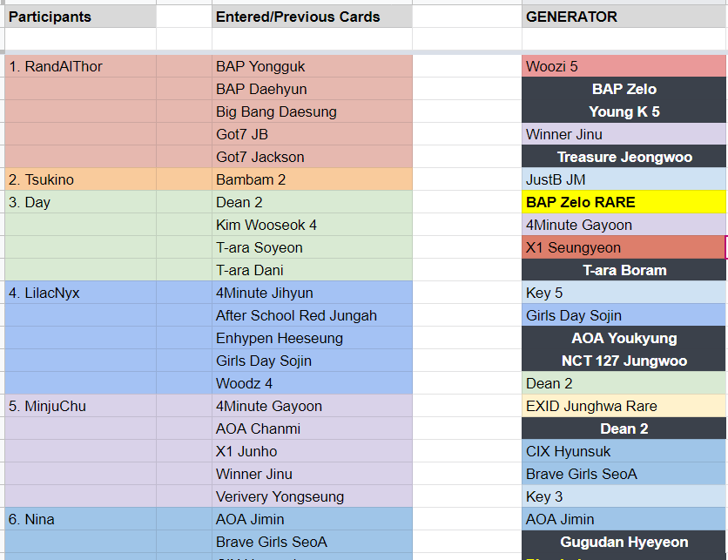Click light green 'Dean 2' generator cell
Image resolution: width=728 pixels, height=560 pixels.
pos(624,383)
